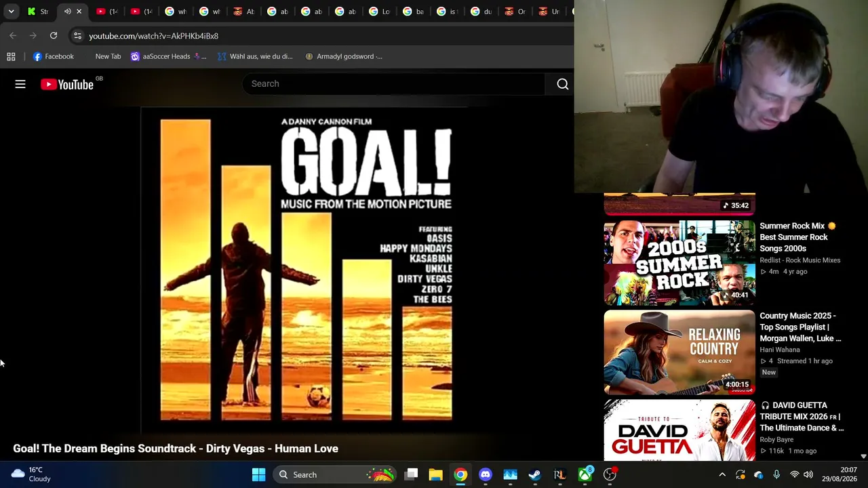Open the YouTube guide hamburger menu
Image resolution: width=868 pixels, height=488 pixels.
20,84
